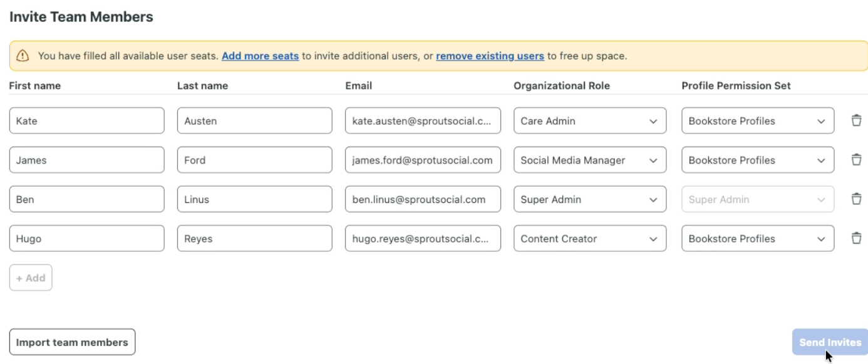Click the Last name column header
The width and height of the screenshot is (868, 364).
click(202, 85)
